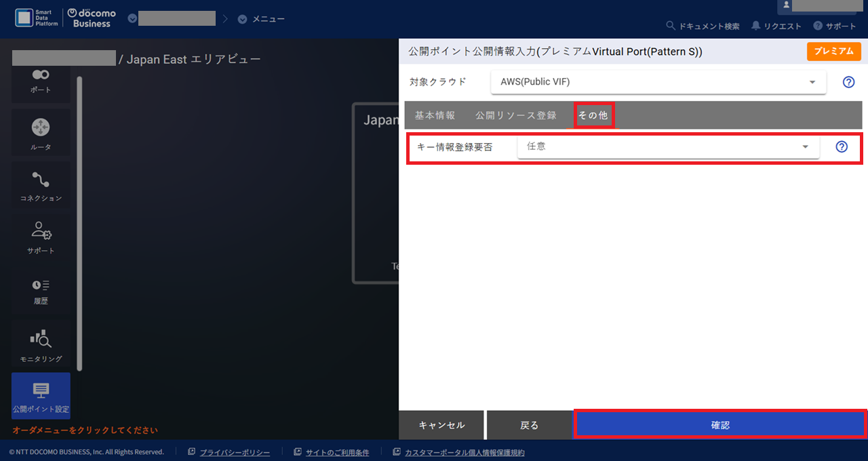Click the user account icon at top right
This screenshot has height=461, width=868.
pyautogui.click(x=785, y=5)
